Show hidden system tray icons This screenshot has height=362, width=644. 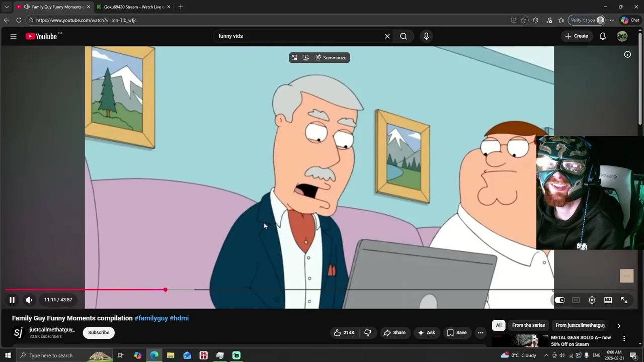(546, 355)
